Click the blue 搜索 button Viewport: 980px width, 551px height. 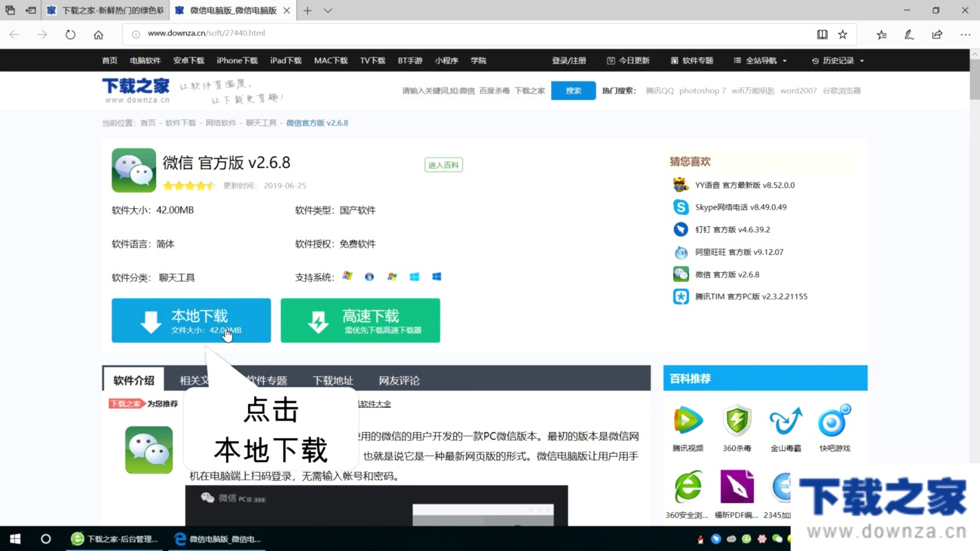[573, 91]
